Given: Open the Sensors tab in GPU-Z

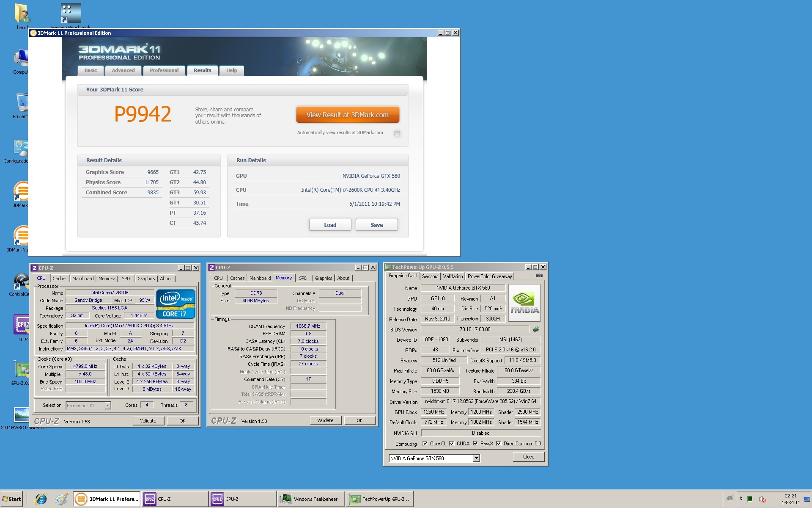Looking at the screenshot, I should [x=430, y=276].
